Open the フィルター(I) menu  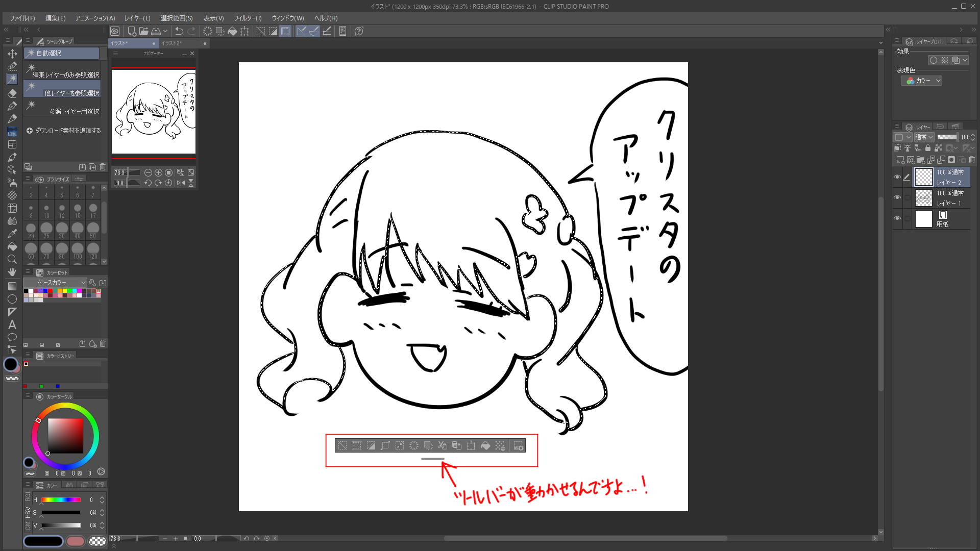click(x=248, y=18)
